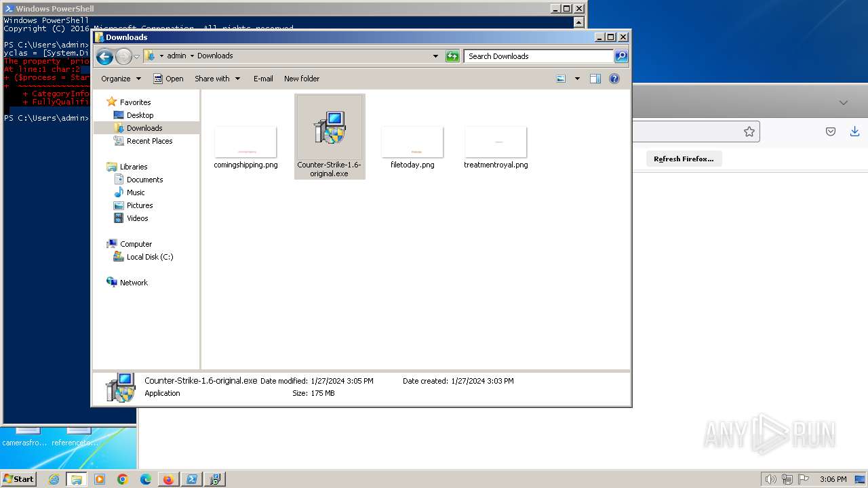Click the 3:06 PM system clock

(833, 479)
